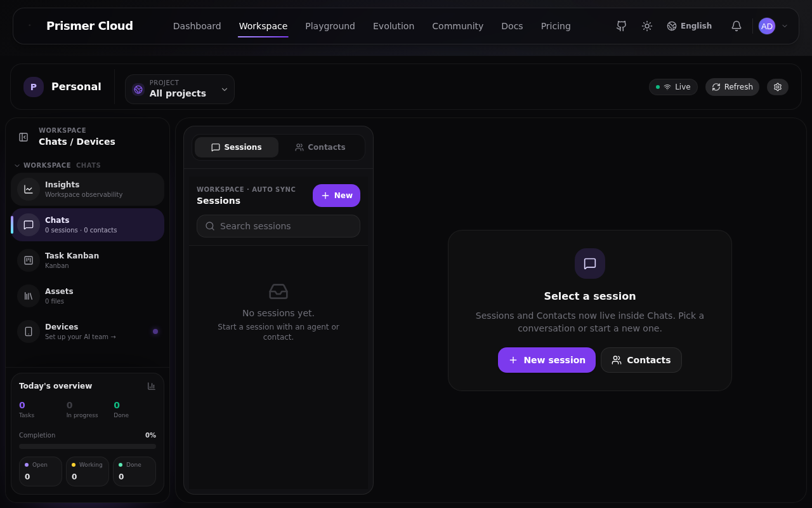Switch to the Sessions tab
812x508 pixels.
pyautogui.click(x=237, y=147)
